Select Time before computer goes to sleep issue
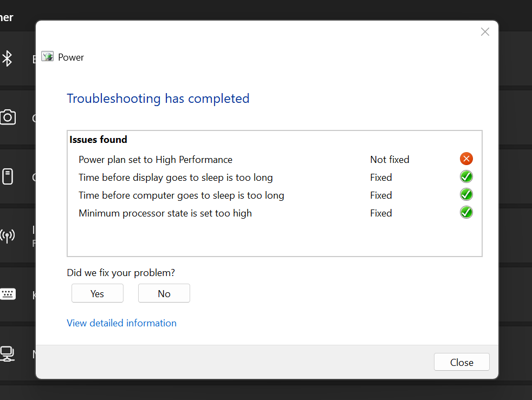The image size is (532, 400). pyautogui.click(x=181, y=195)
